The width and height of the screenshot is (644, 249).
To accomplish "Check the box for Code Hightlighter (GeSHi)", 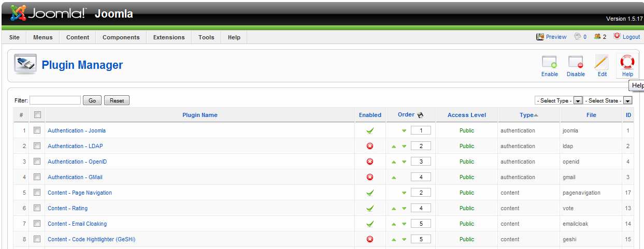I will 37,239.
